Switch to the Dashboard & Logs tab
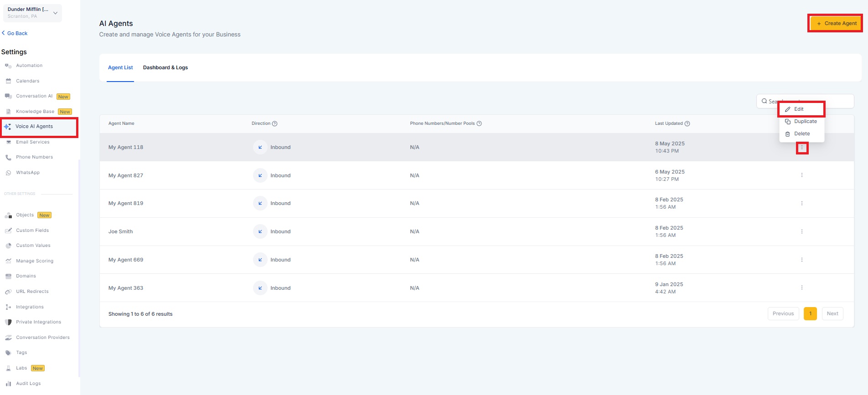This screenshot has width=868, height=395. [165, 67]
